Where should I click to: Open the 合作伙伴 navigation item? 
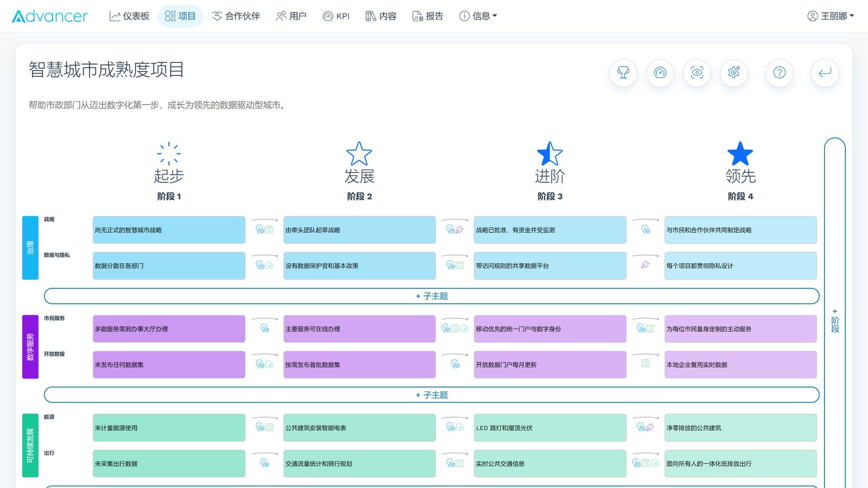pos(236,16)
